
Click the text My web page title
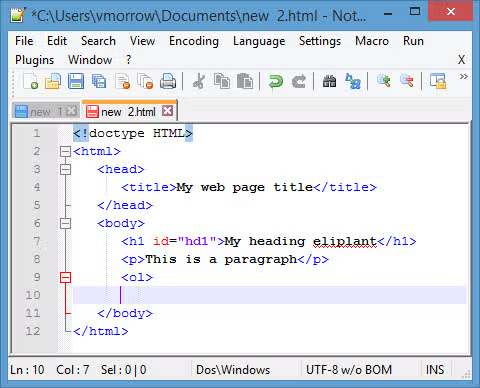(244, 187)
